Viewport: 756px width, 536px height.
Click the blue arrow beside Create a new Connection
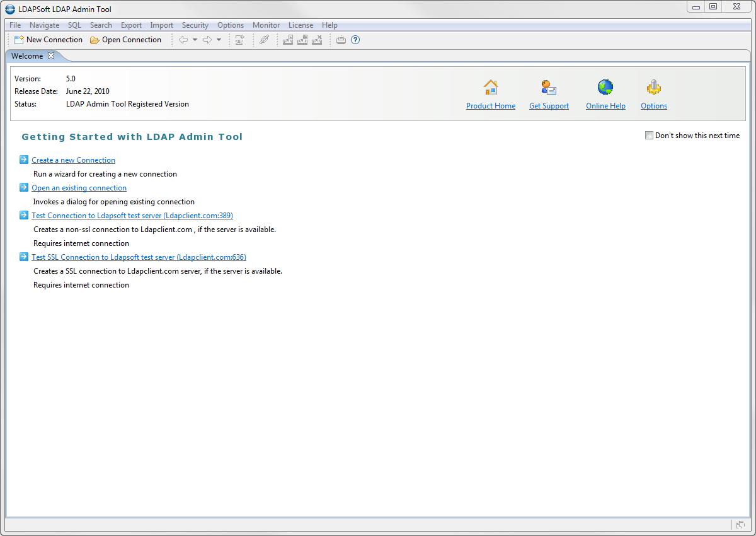coord(24,160)
